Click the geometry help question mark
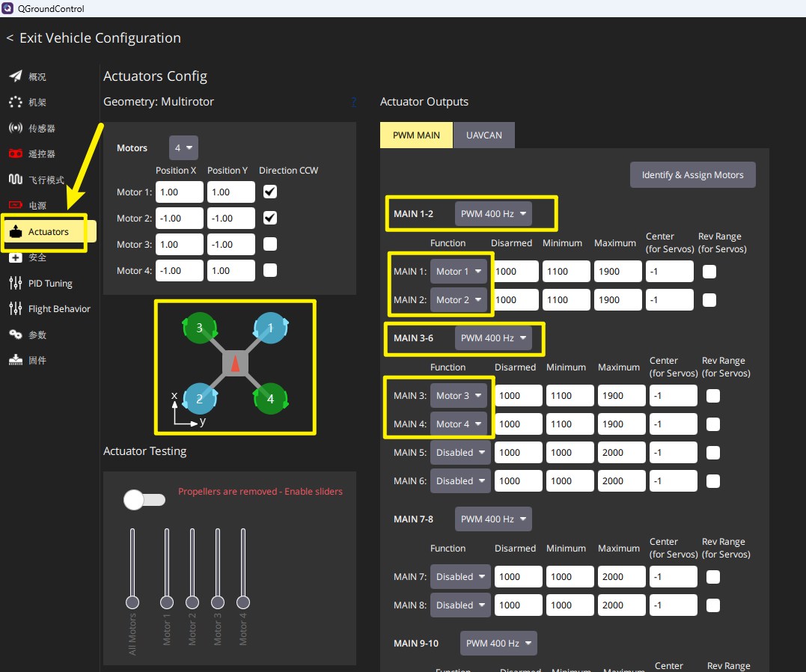Image resolution: width=806 pixels, height=672 pixels. 354,102
